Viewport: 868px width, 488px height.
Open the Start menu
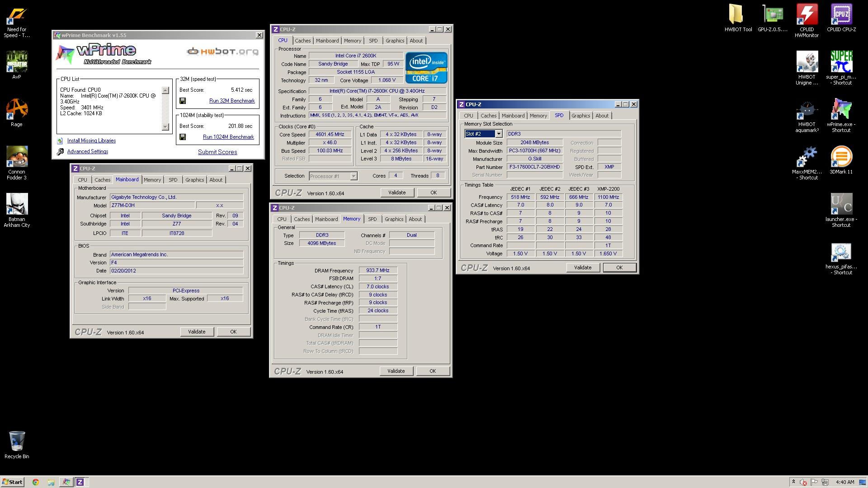coord(12,482)
